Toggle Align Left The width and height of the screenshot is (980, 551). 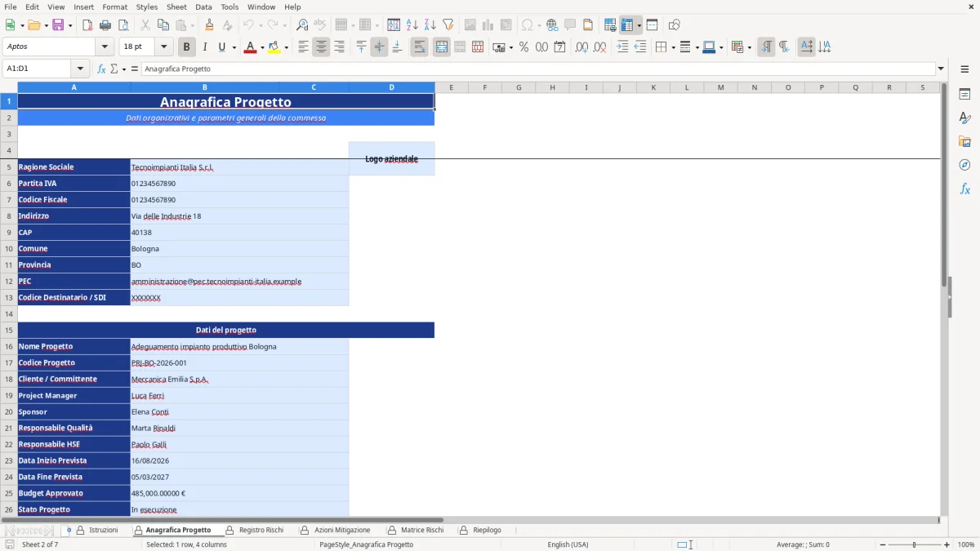pos(303,47)
